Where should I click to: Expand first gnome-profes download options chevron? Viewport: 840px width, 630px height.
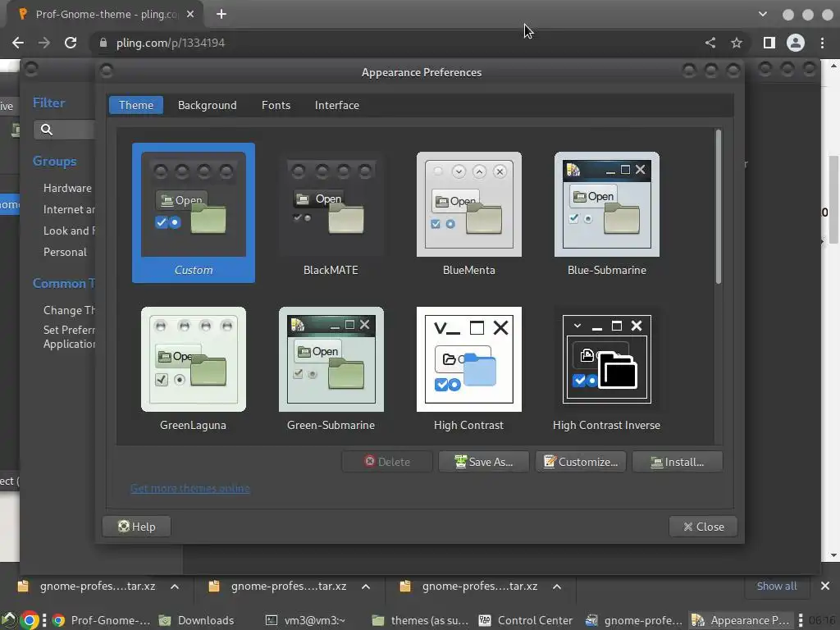point(175,587)
